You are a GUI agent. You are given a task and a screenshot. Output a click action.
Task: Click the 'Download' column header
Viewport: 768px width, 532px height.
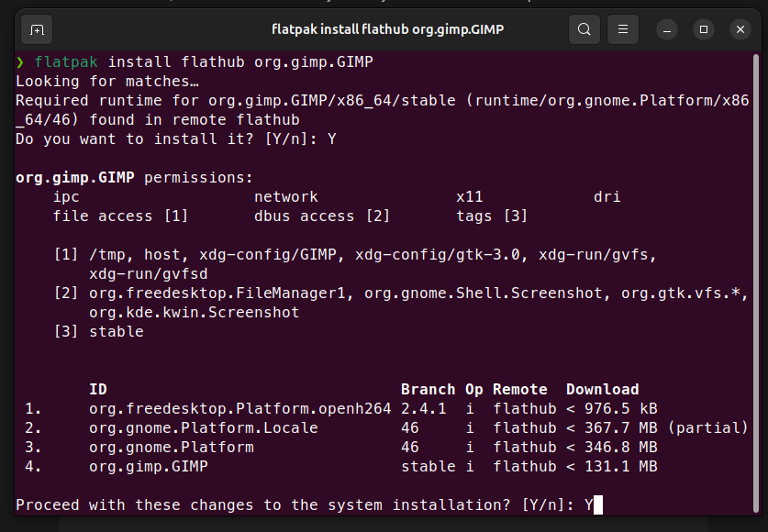point(603,390)
